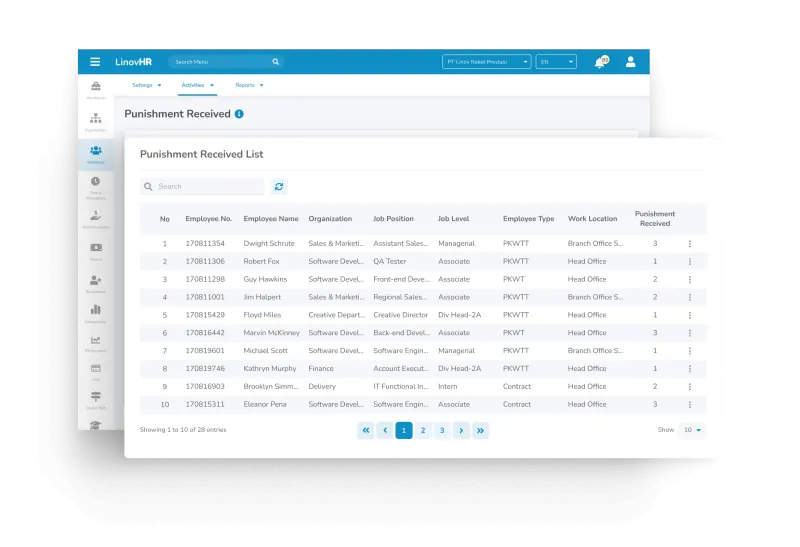Viewport: 800px width, 547px height.
Task: Open row actions for Marvin McKinney
Action: 690,333
